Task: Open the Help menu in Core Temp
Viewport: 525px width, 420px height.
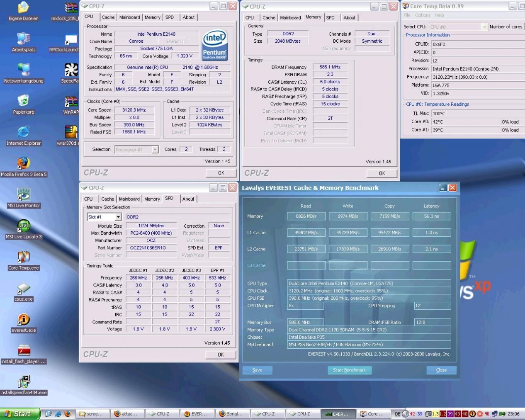Action: [x=440, y=15]
